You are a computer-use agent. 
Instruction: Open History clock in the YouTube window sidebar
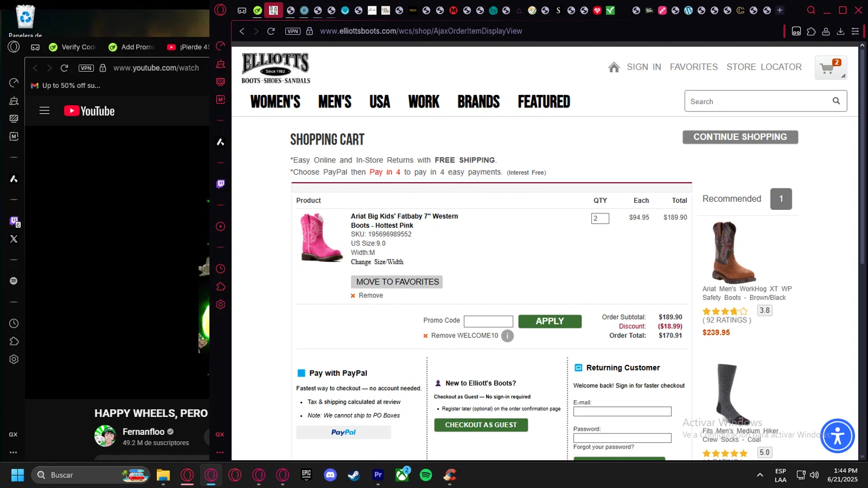tap(14, 324)
